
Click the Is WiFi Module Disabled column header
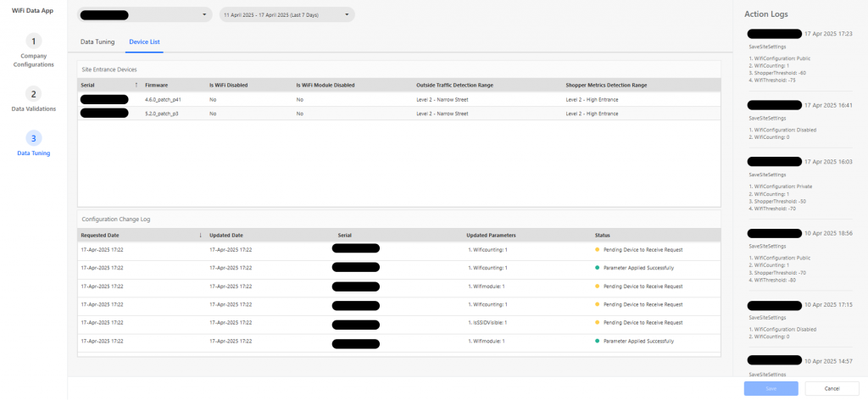coord(325,86)
